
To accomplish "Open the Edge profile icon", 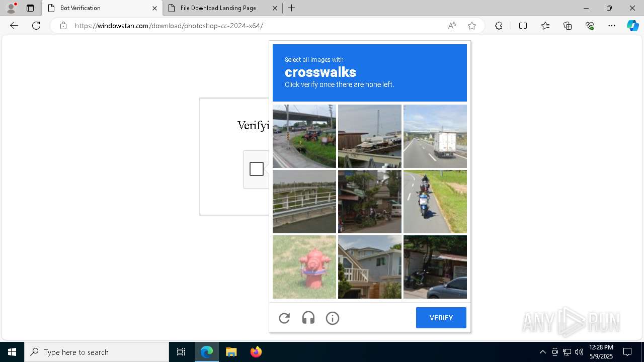I will point(11,8).
